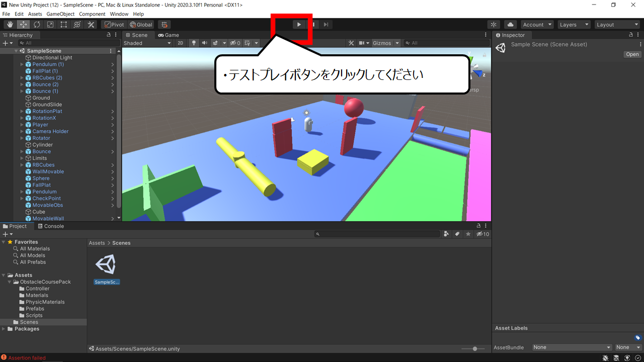Expand Pendulum (1) in Hierarchy
Screen dimensions: 644x362
pyautogui.click(x=22, y=64)
